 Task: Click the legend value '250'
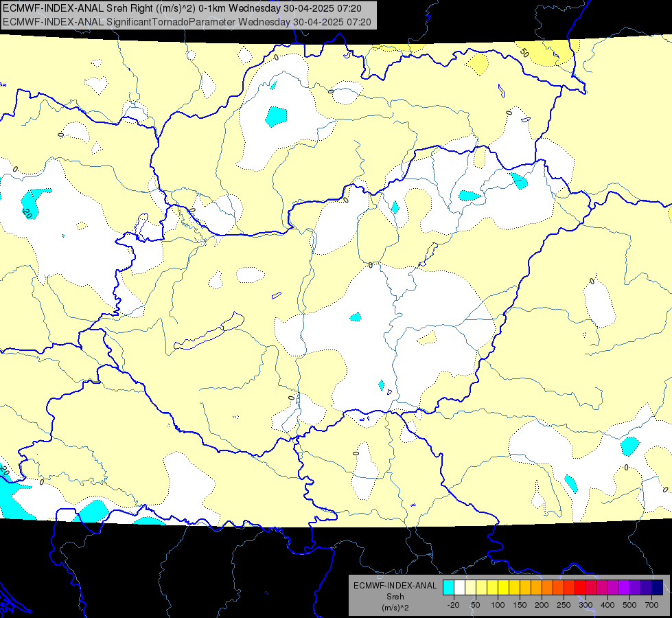click(x=564, y=605)
